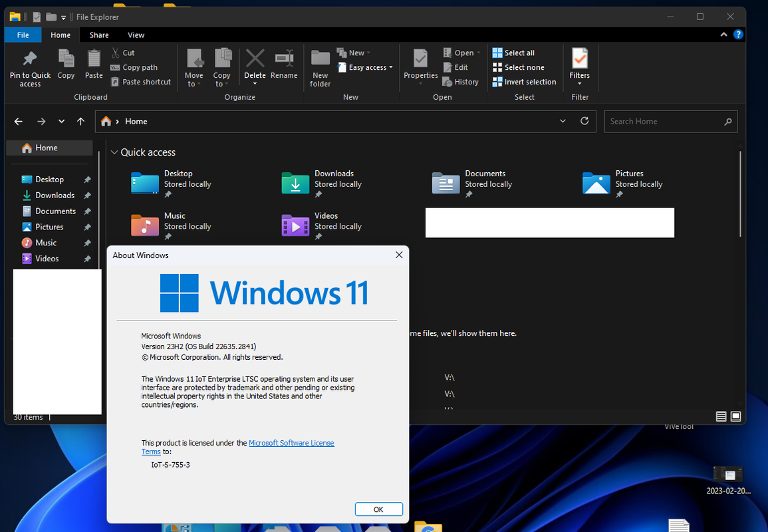
Task: Click the vertical scrollbar in File Explorer
Action: (740, 194)
